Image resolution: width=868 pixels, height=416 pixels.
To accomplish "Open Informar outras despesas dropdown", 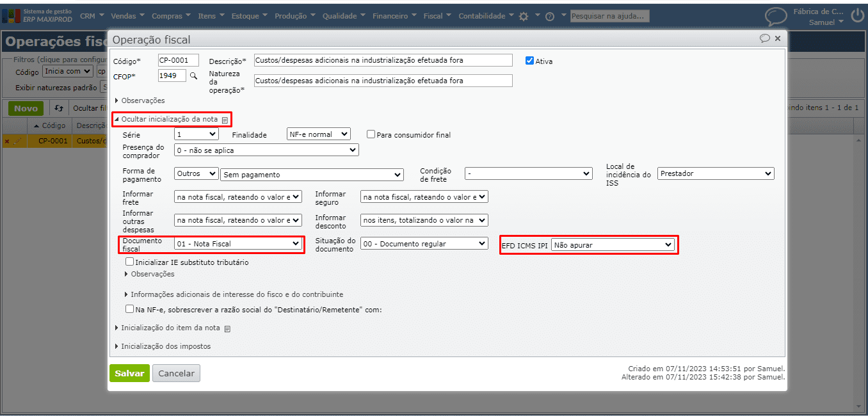I will (x=238, y=220).
